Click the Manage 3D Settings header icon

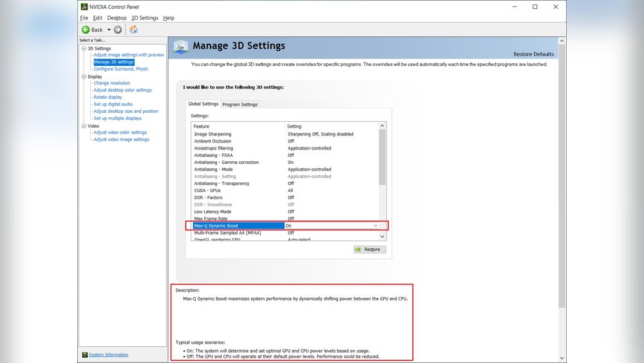click(x=180, y=46)
